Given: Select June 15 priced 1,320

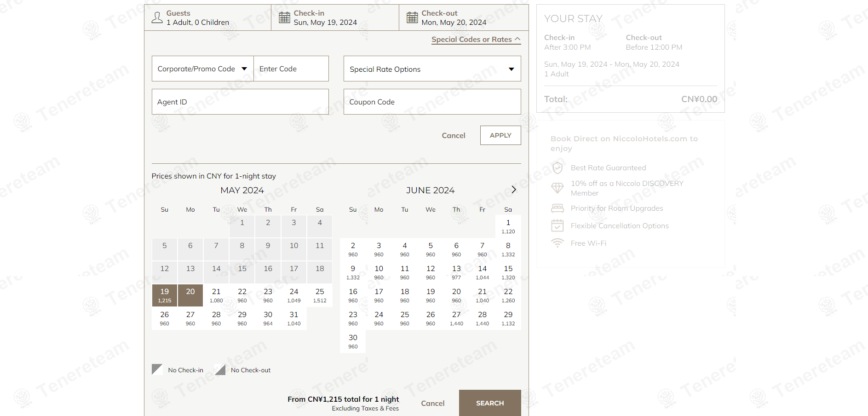Looking at the screenshot, I should pyautogui.click(x=508, y=272).
